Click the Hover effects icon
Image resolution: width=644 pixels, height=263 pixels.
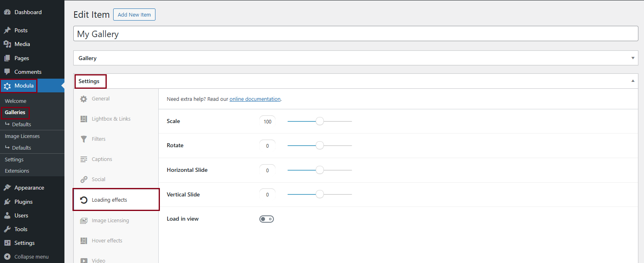(84, 241)
